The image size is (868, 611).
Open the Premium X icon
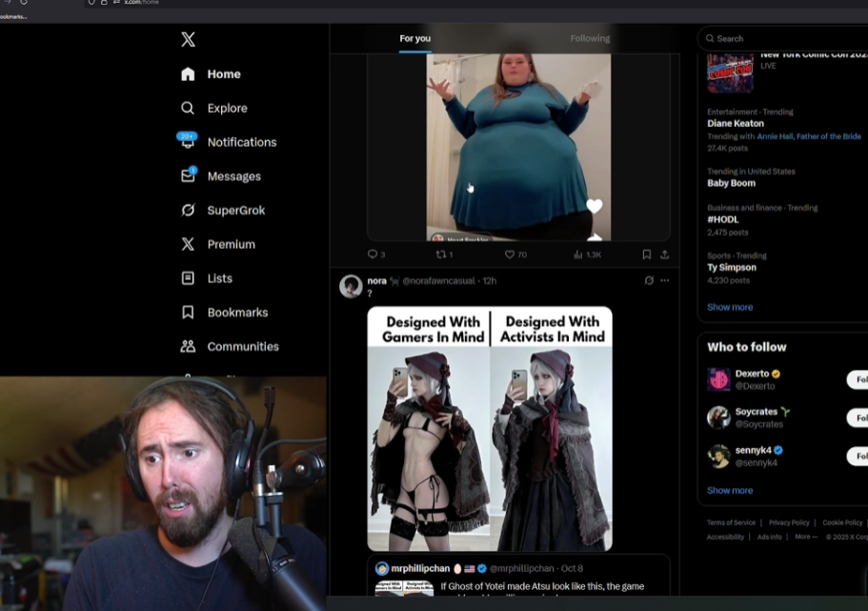click(x=188, y=244)
